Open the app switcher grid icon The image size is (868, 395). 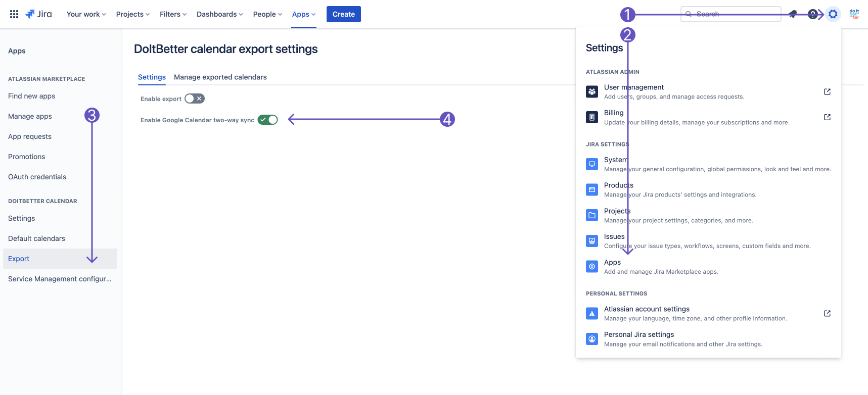click(x=14, y=14)
